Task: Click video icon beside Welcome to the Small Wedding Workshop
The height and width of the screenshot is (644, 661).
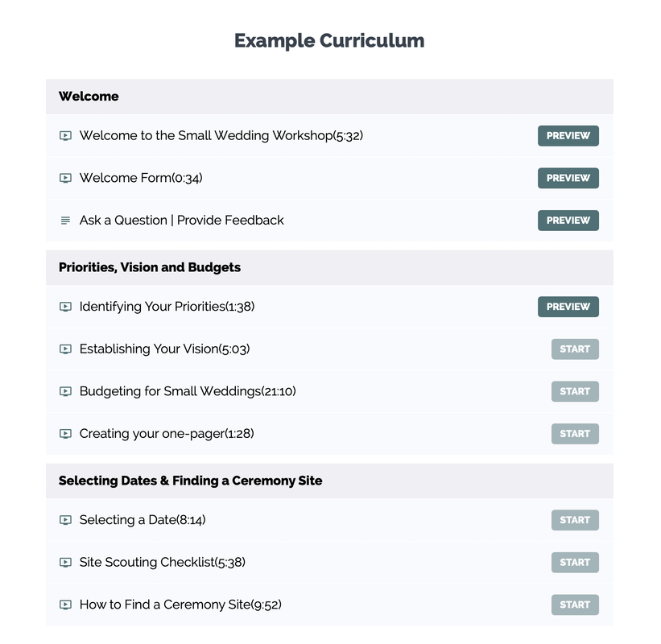Action: (65, 136)
